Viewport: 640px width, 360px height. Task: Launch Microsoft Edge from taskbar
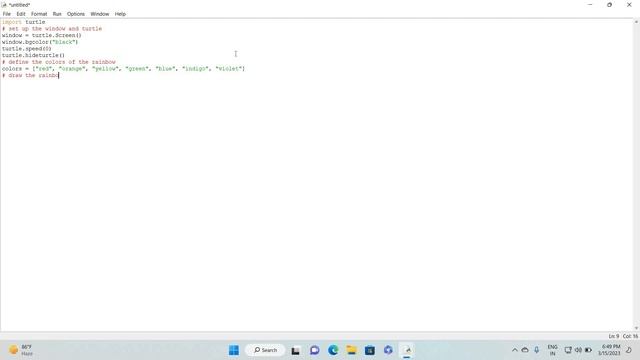[333, 350]
